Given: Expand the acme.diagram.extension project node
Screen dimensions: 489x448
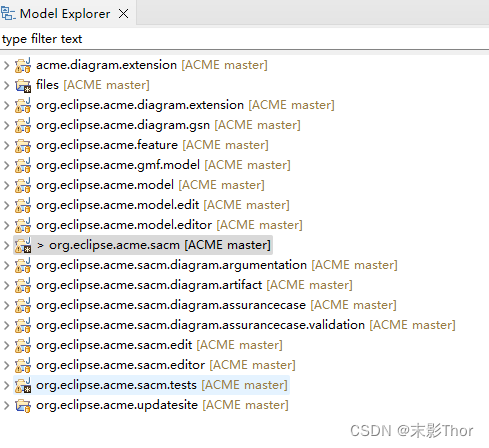Looking at the screenshot, I should [6, 65].
